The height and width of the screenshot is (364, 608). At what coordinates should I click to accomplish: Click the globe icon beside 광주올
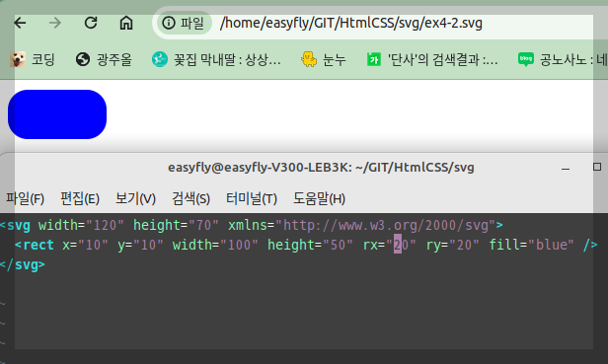83,59
